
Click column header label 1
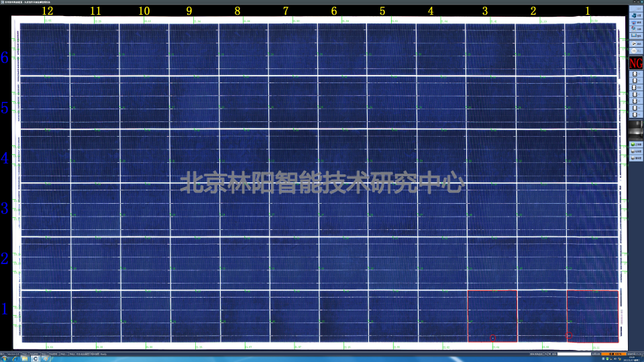pyautogui.click(x=588, y=11)
